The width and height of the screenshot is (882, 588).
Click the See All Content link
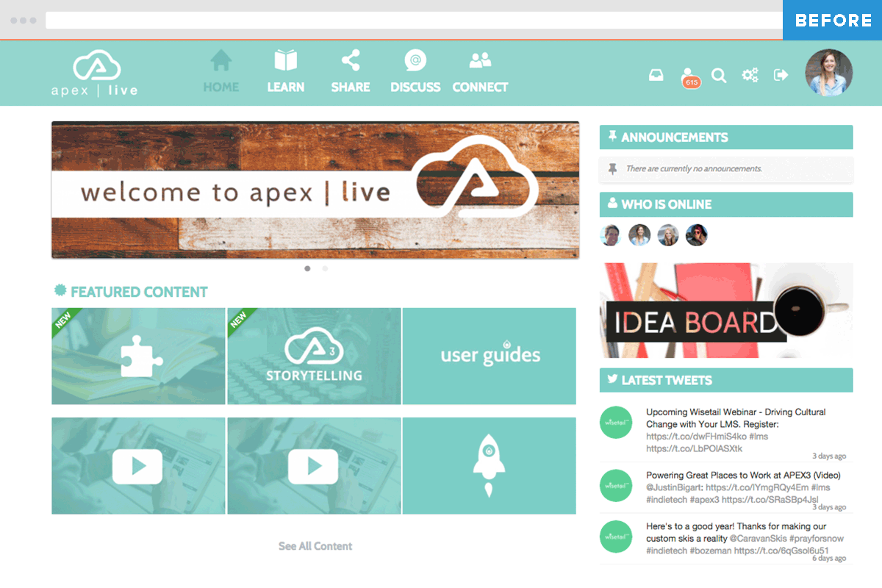(x=315, y=546)
